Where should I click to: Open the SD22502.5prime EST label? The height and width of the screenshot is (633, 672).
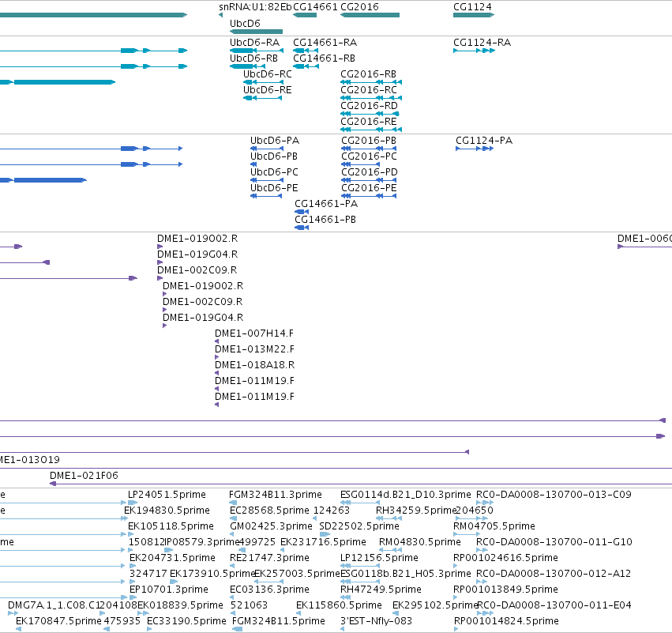coord(359,526)
